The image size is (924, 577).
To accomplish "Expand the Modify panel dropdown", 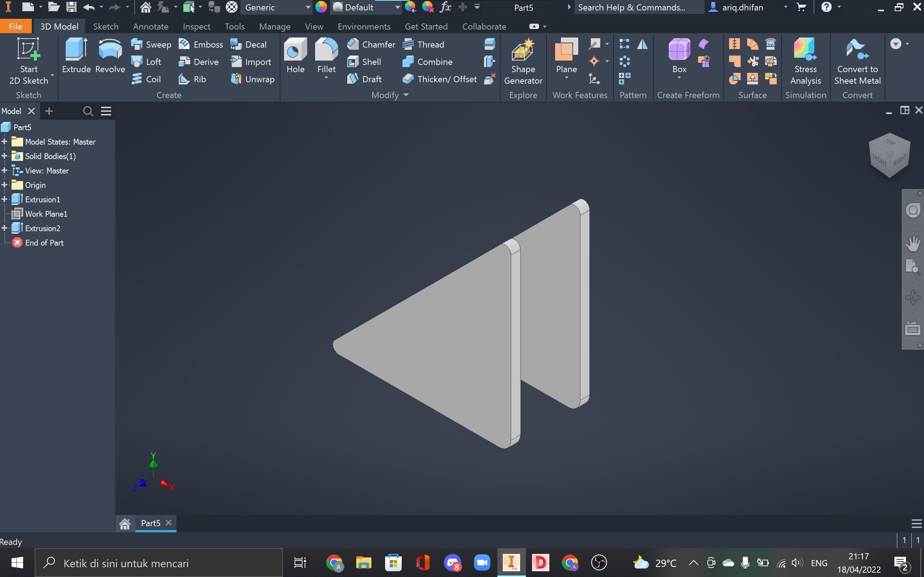I will coord(406,95).
